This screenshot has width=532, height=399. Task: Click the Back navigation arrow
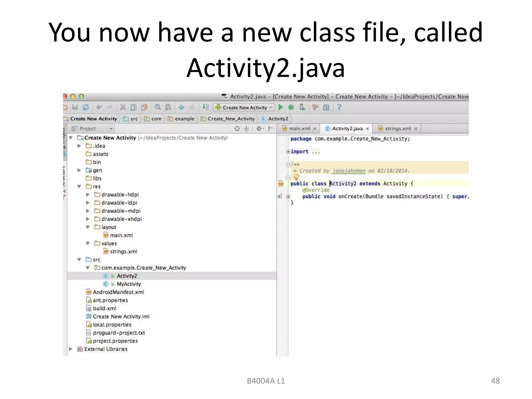click(x=181, y=107)
